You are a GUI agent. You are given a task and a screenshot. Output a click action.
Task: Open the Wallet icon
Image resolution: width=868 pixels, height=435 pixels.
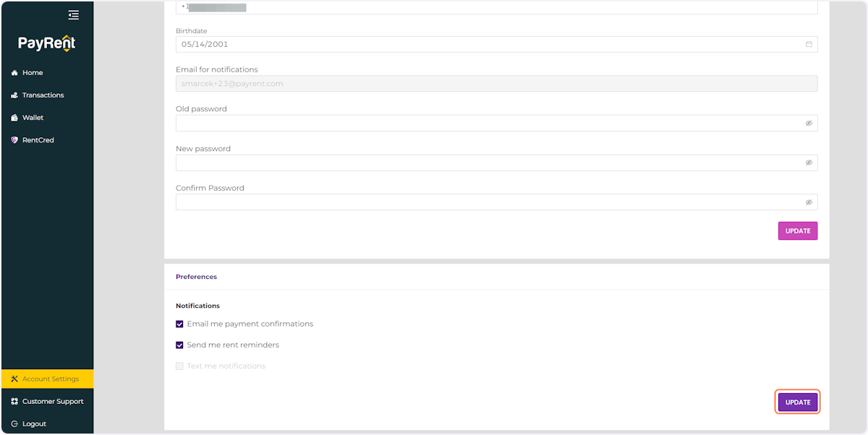(x=13, y=117)
